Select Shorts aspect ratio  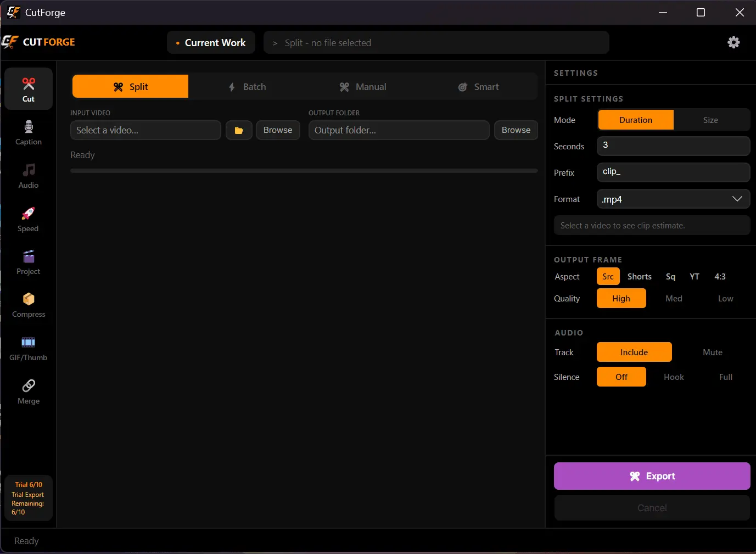[x=640, y=276]
